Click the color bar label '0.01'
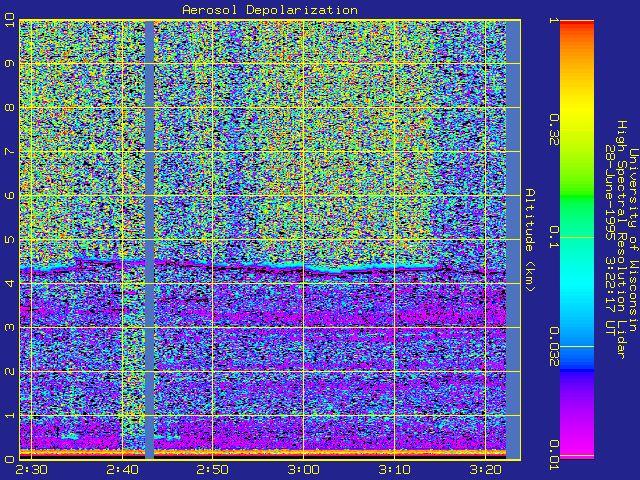Screen dimensions: 640x480 pos(553,455)
